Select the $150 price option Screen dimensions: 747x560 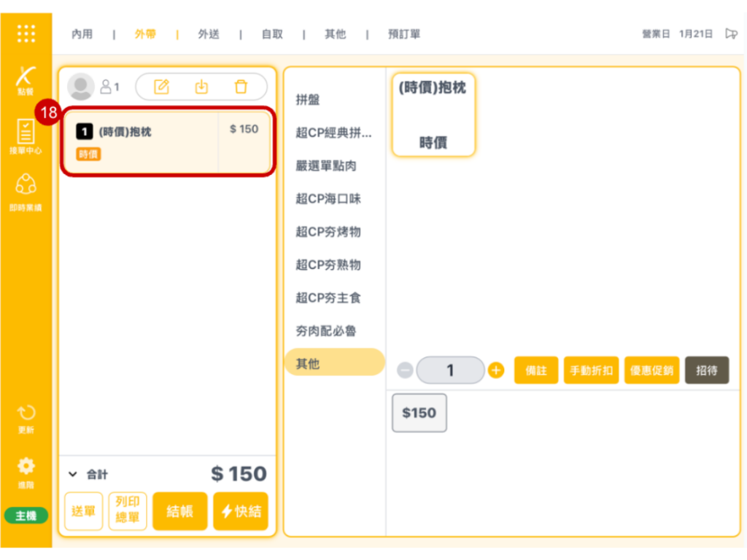419,413
